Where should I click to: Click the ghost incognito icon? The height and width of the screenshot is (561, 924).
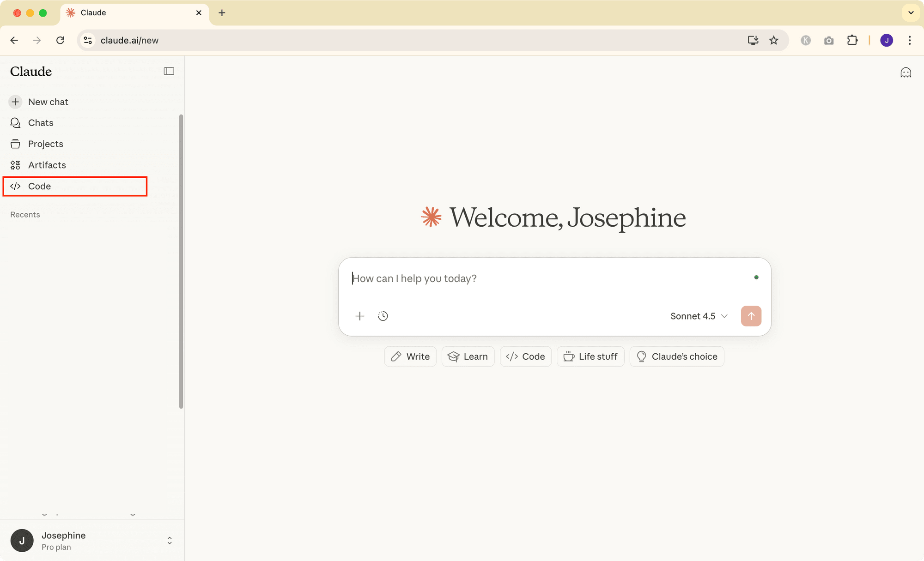click(x=906, y=72)
